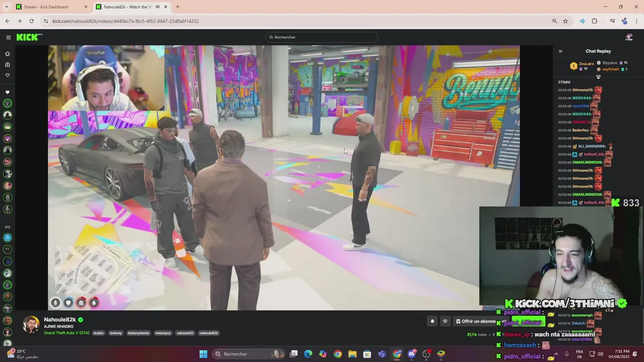Open Discord from the taskbar
The height and width of the screenshot is (362, 644).
point(412,354)
